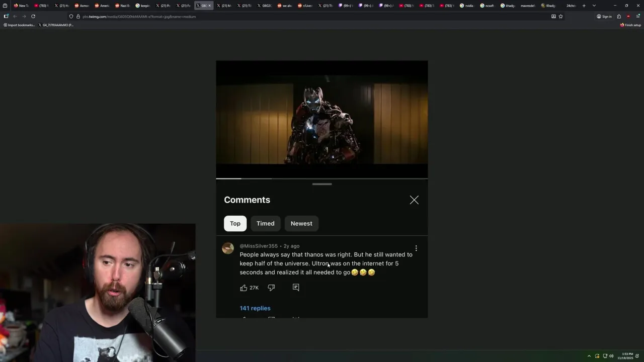This screenshot has height=362, width=644.
Task: Open the @MissSilver355 username link
Action: [259, 246]
